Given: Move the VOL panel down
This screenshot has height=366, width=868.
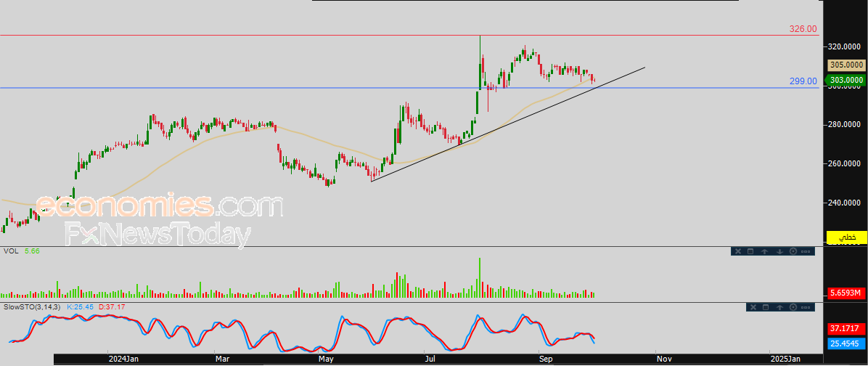Looking at the screenshot, I should pyautogui.click(x=779, y=251).
